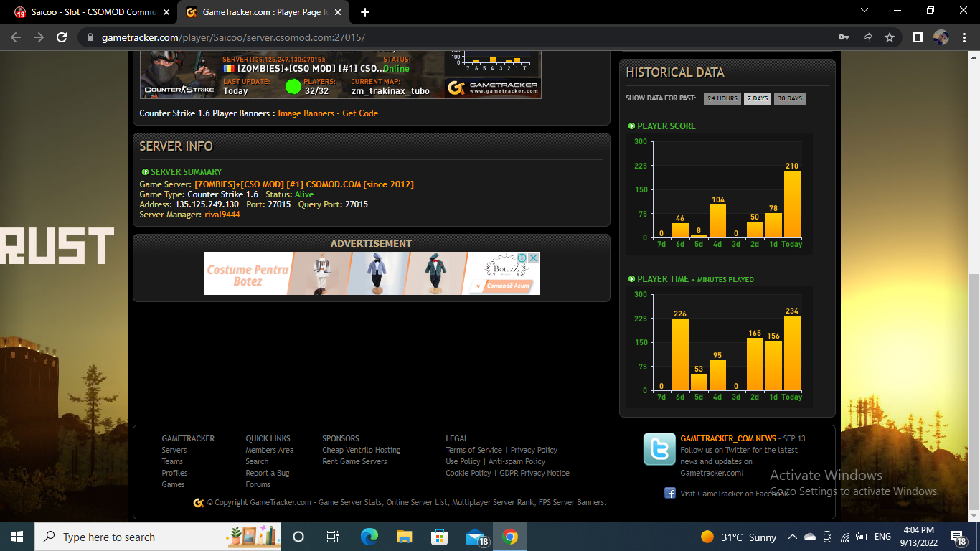
Task: Open GAMETRACKER_COM NEWS Twitter link
Action: click(728, 438)
